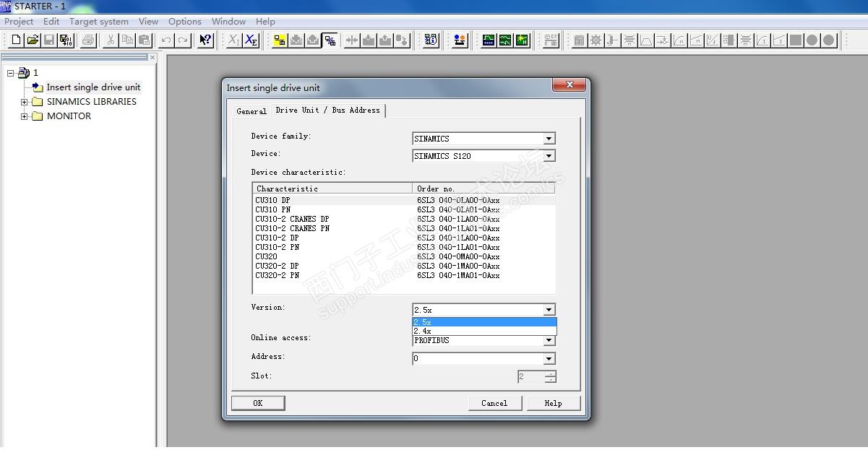Click the New project toolbar icon

tap(16, 40)
